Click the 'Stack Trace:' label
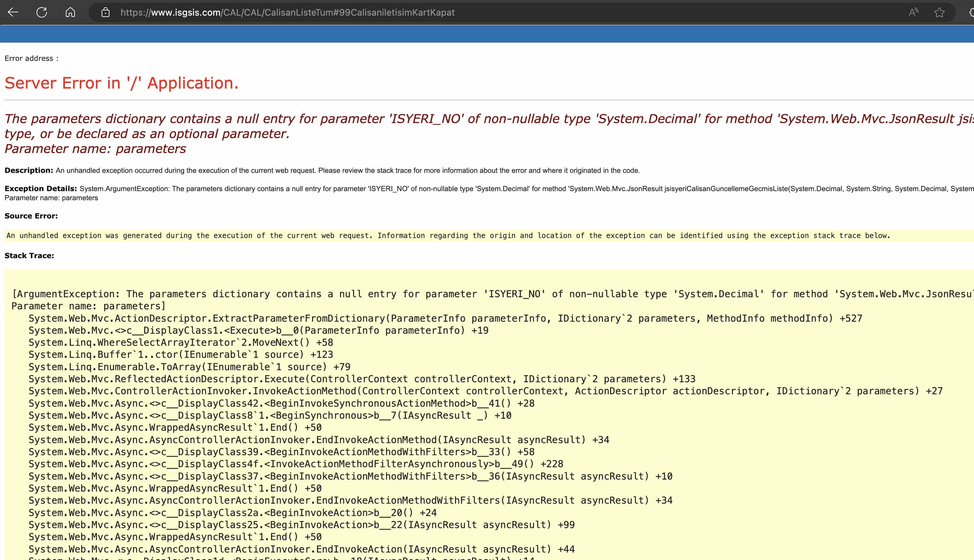The image size is (974, 560). [29, 256]
